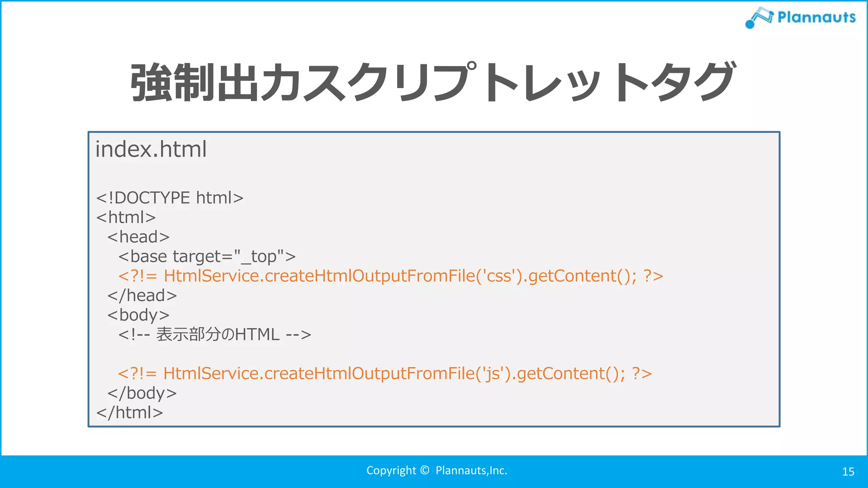Click the closing </body> tag line
This screenshot has height=488, width=868.
tap(142, 393)
